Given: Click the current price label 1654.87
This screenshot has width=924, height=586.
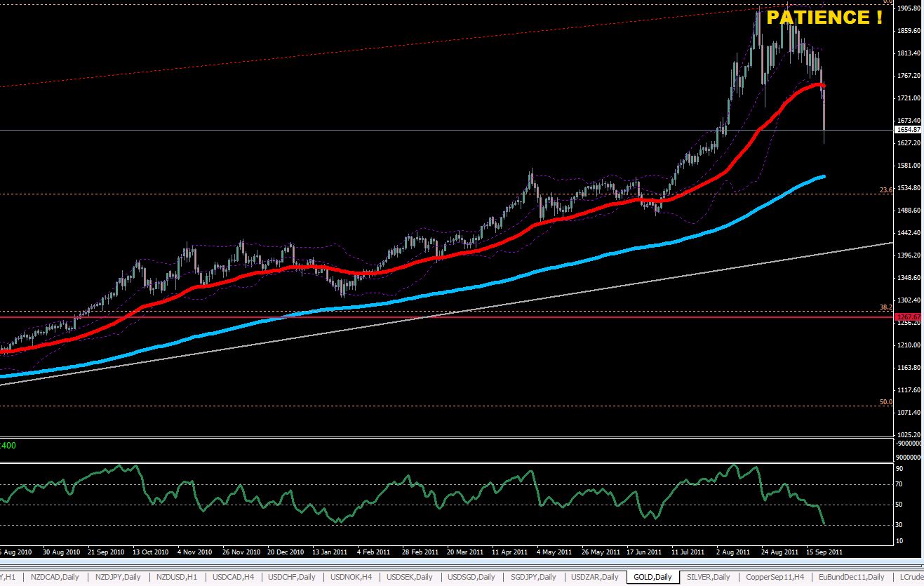Looking at the screenshot, I should click(908, 130).
